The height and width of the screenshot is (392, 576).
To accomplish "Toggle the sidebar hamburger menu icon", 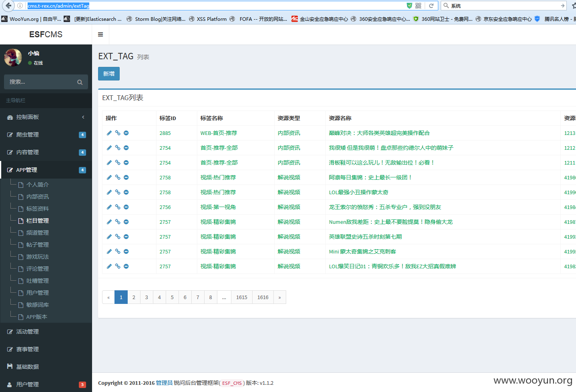I will point(100,34).
